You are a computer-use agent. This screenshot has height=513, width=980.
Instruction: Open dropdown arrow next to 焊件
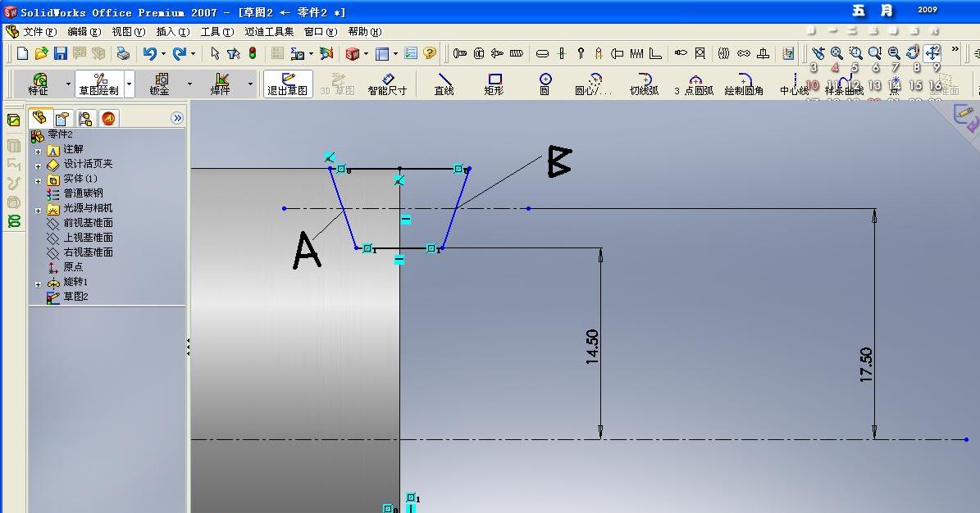click(250, 84)
